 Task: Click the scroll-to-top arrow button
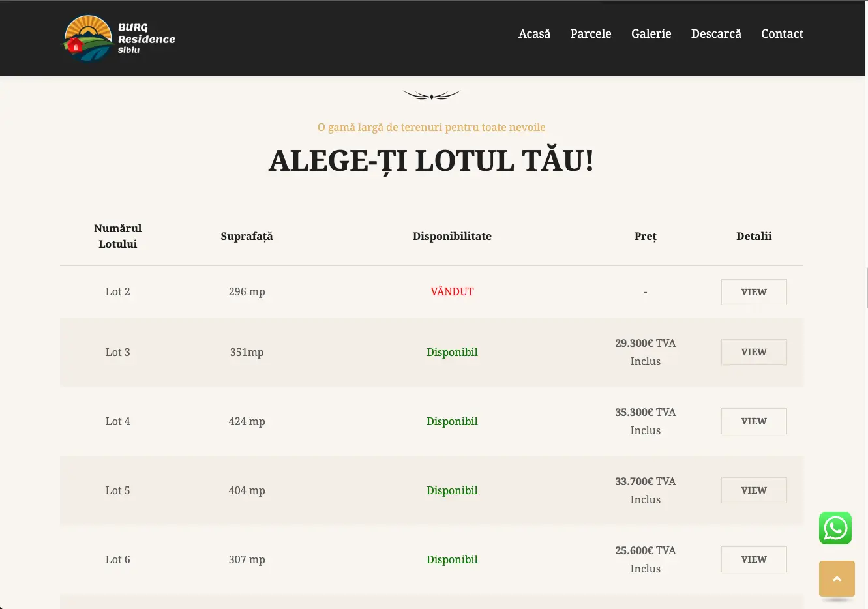(x=837, y=578)
